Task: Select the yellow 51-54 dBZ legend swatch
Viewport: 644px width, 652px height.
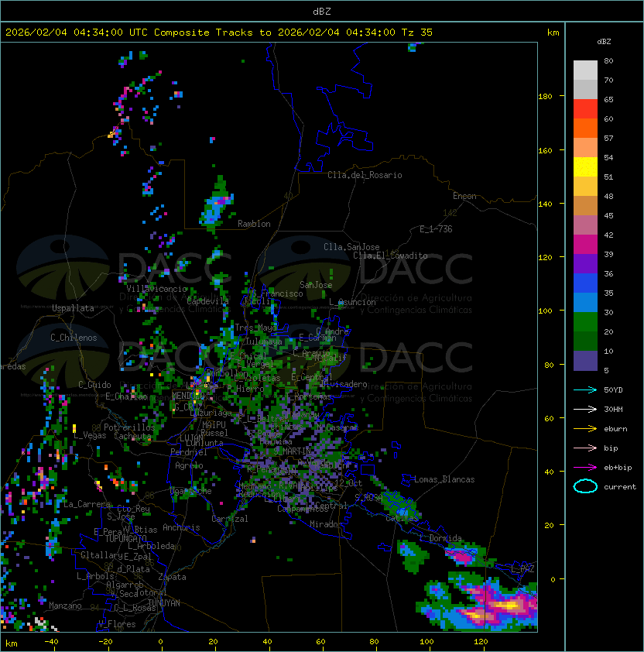Action: [585, 166]
